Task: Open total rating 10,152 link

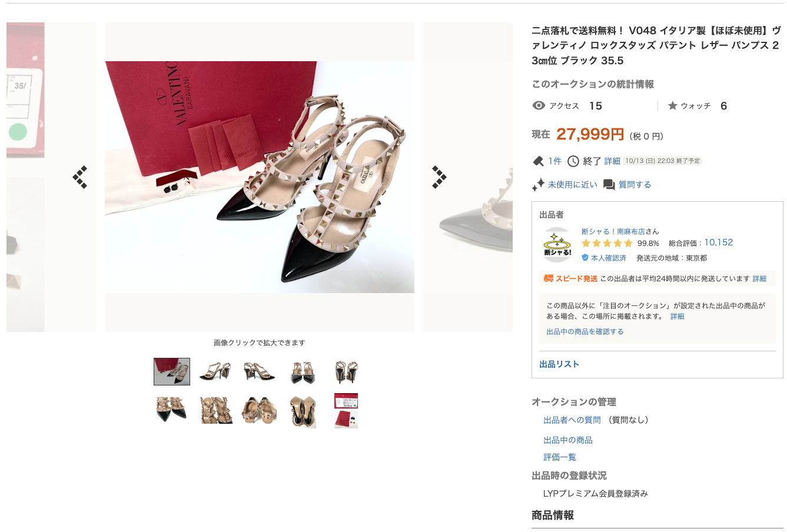Action: [x=719, y=242]
